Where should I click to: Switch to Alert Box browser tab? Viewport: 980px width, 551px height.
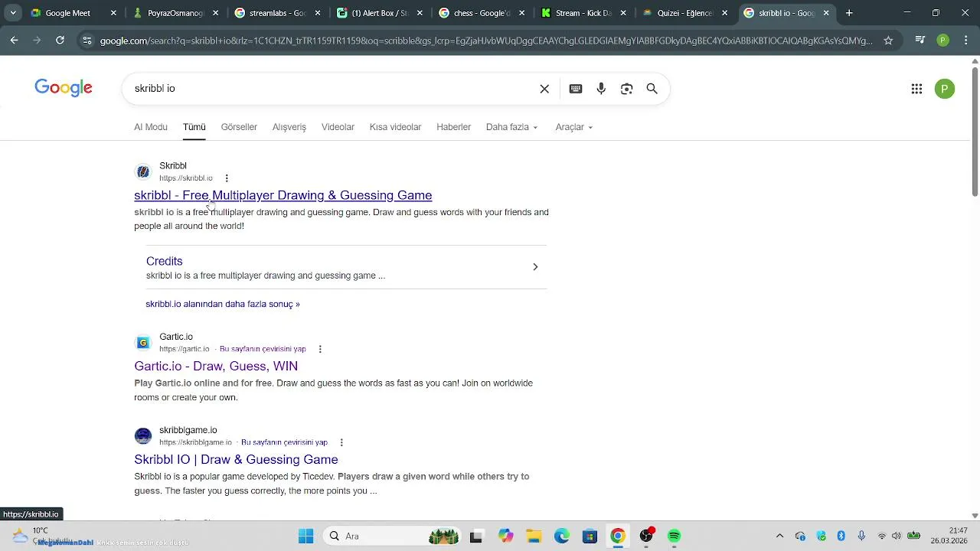380,13
